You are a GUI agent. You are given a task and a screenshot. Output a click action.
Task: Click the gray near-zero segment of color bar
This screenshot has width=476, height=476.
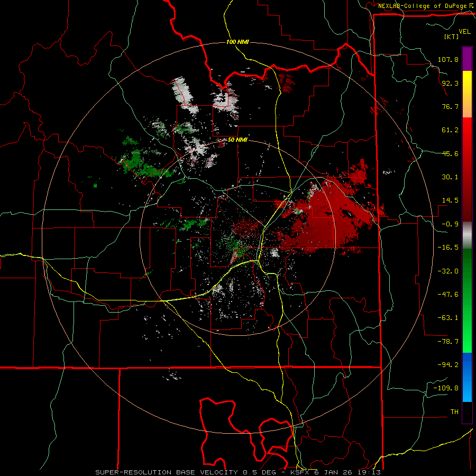pos(467,235)
